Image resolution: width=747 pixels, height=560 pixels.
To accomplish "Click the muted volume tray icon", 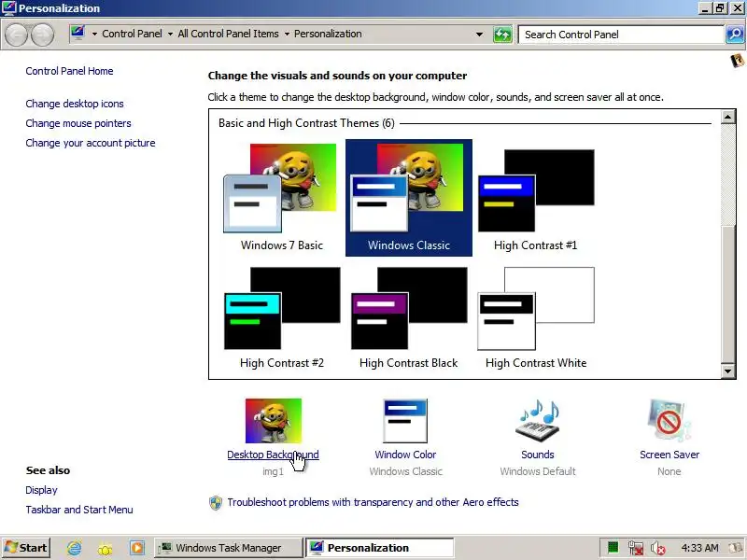I will [x=657, y=548].
